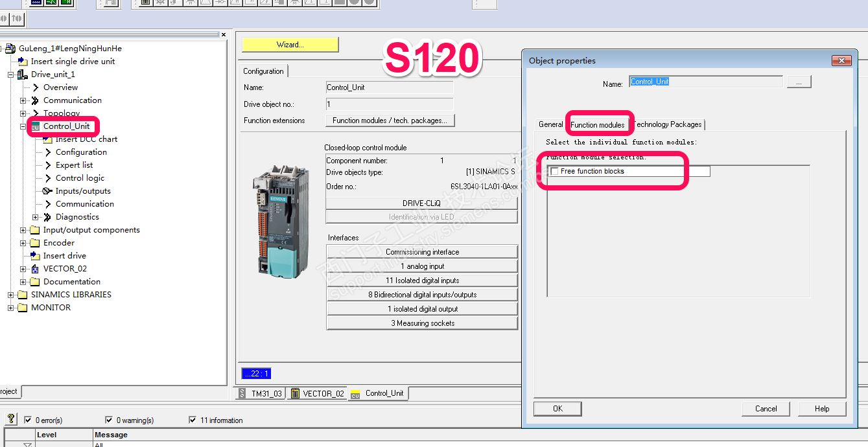Click the yellow question mark help icon
868x447 pixels.
[x=11, y=419]
